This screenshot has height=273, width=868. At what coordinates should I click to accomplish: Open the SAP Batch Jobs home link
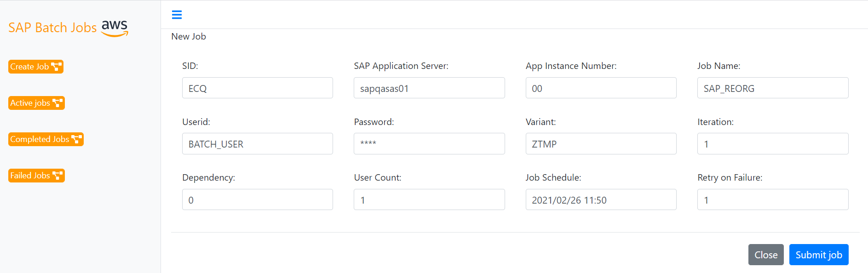[x=52, y=28]
